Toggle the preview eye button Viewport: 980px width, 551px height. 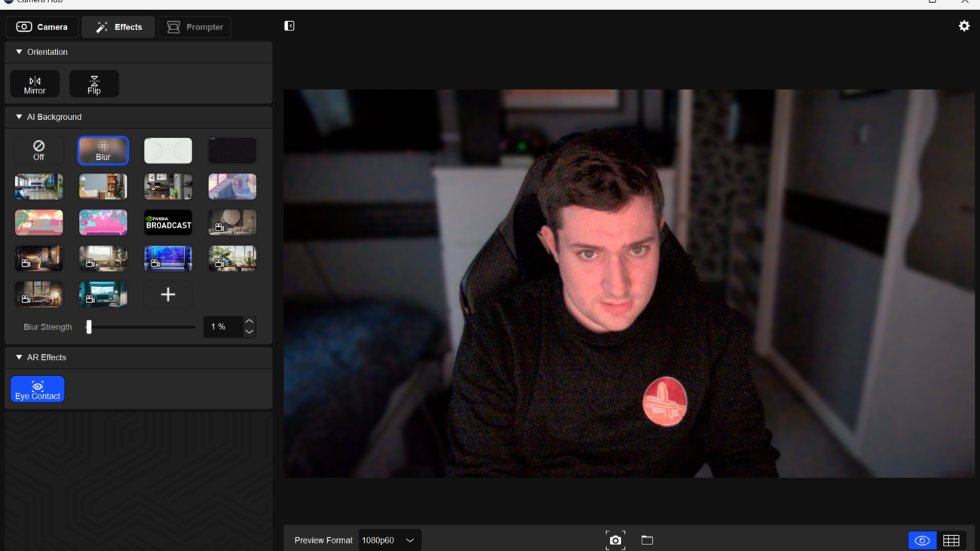coord(922,540)
